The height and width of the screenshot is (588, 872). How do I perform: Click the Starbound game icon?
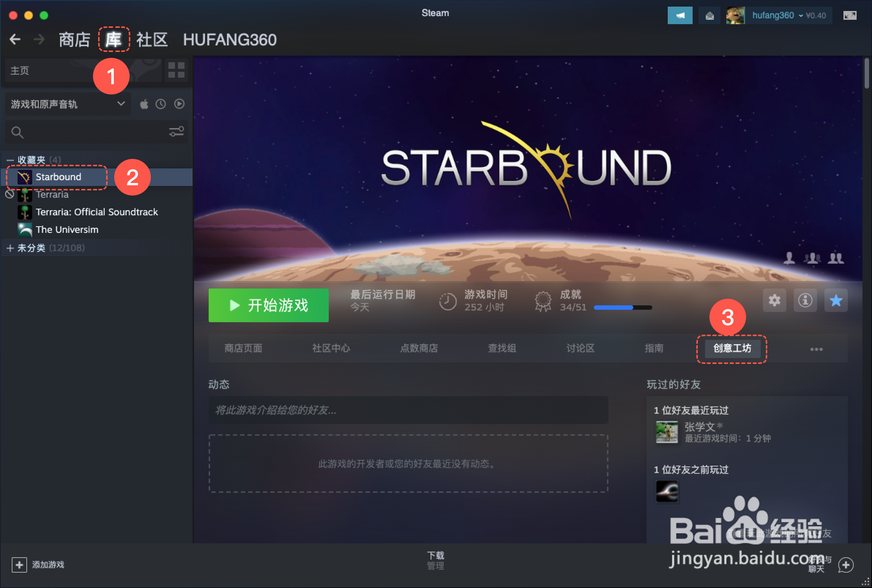point(25,177)
